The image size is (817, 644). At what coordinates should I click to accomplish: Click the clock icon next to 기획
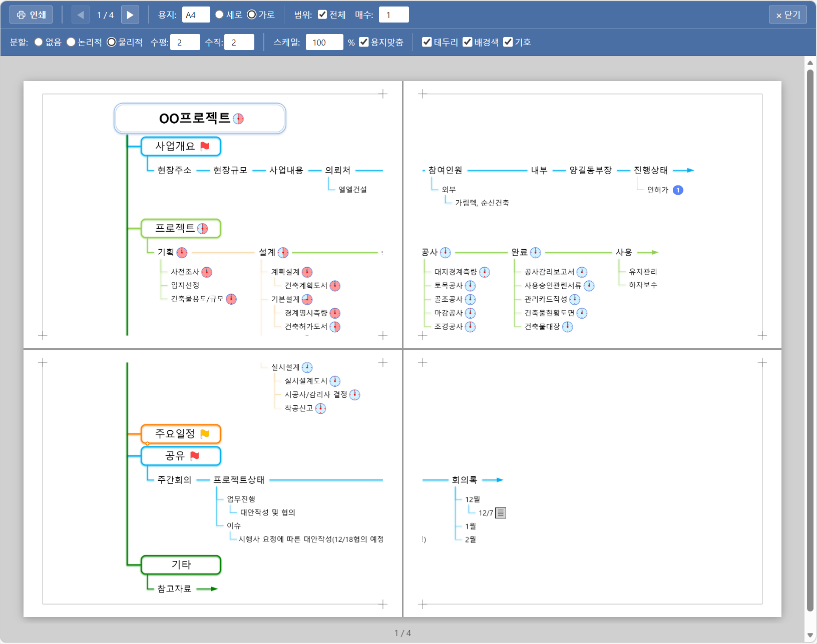point(182,253)
